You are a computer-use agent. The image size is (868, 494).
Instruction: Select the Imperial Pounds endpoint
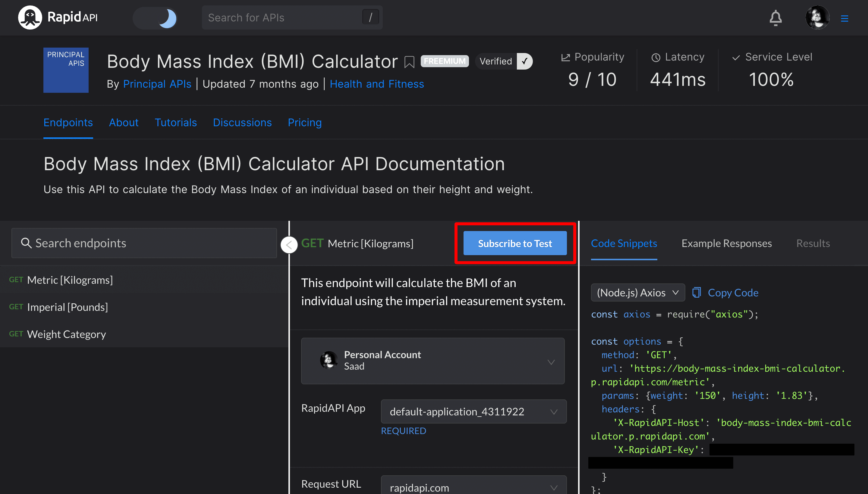coord(68,307)
